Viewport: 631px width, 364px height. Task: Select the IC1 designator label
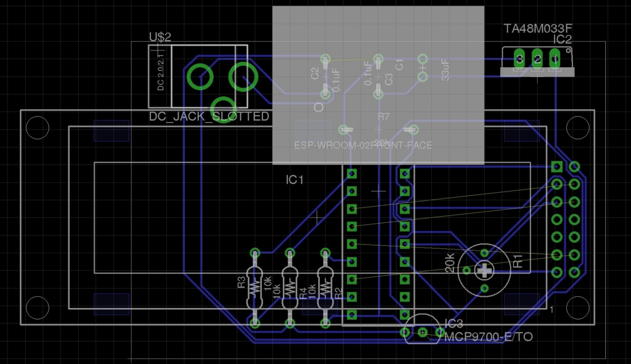point(295,180)
